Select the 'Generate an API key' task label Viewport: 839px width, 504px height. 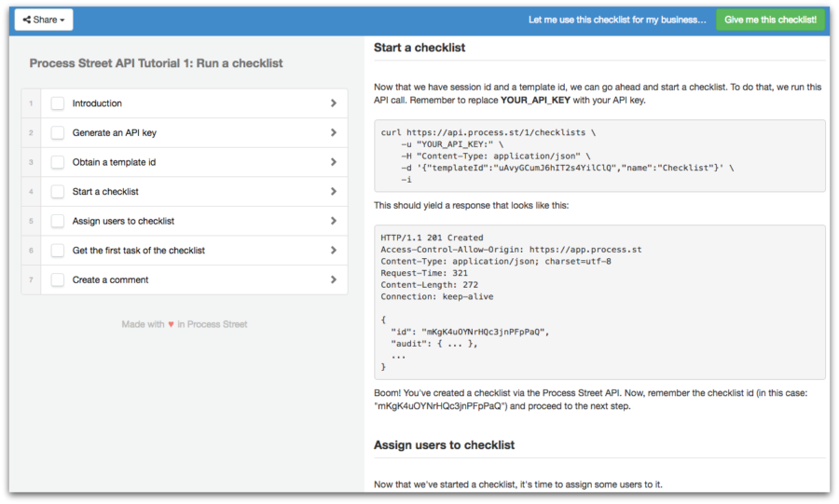115,132
